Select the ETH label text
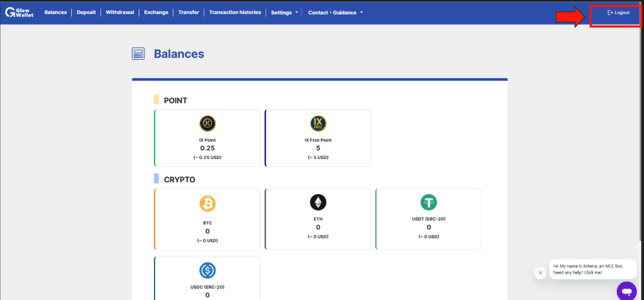Screen dimensions: 644x300 tap(318, 219)
